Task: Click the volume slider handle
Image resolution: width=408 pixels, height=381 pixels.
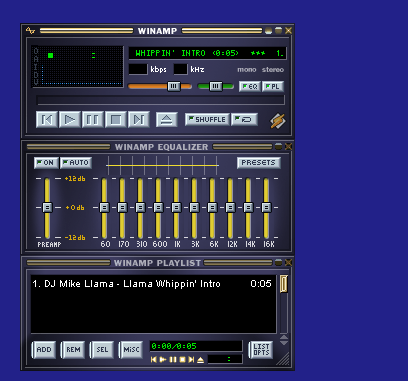Action: (x=173, y=86)
